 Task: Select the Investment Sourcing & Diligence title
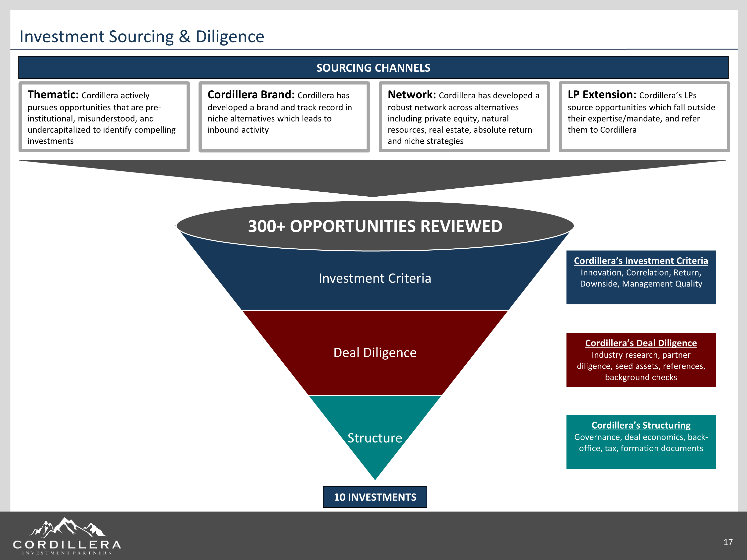pos(142,36)
